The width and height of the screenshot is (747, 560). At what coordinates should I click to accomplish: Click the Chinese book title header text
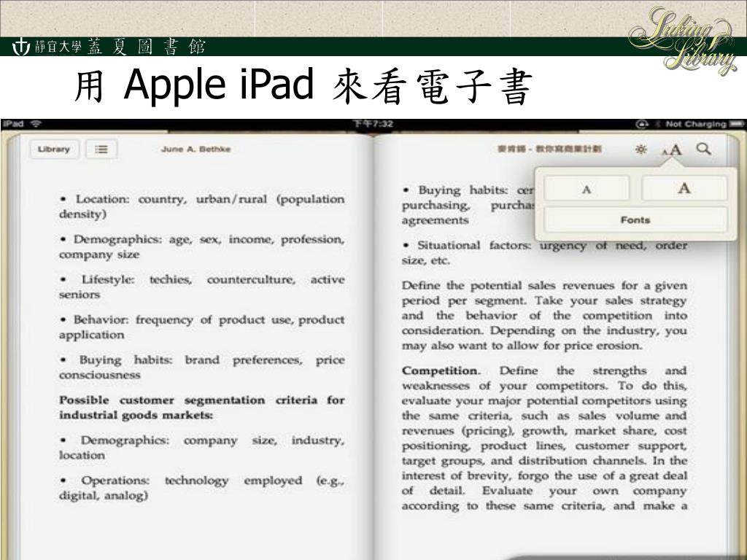click(x=549, y=149)
